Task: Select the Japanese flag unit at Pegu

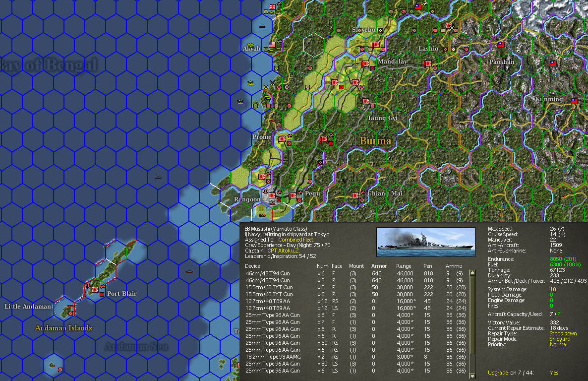Action: click(293, 195)
